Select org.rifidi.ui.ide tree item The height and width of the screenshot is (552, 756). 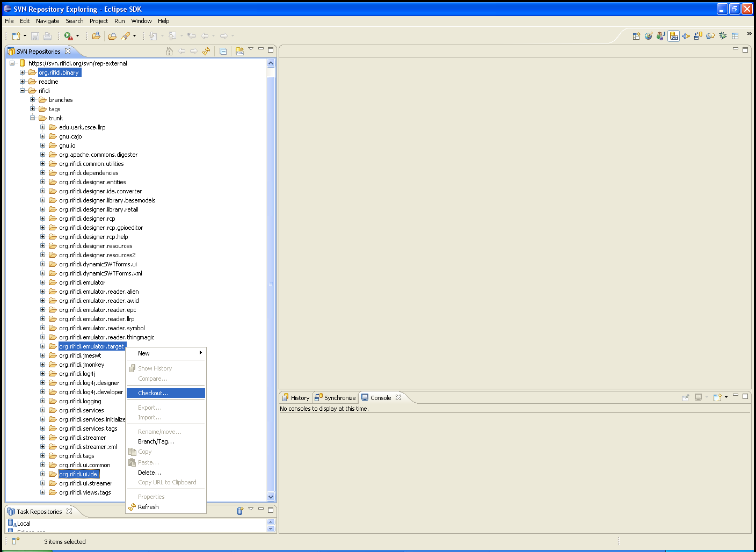[78, 474]
